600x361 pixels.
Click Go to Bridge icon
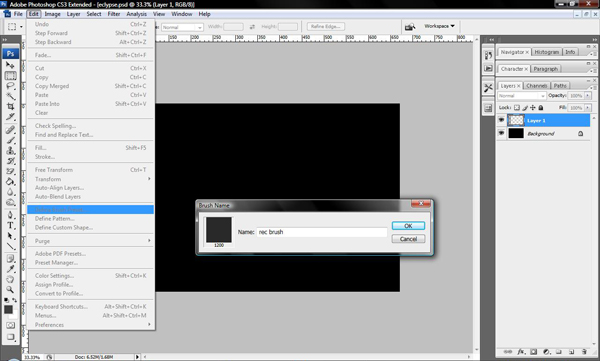click(410, 26)
